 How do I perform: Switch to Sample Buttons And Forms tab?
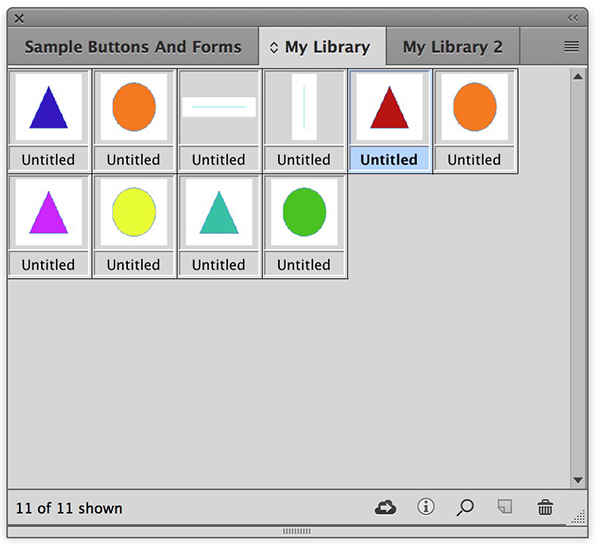[133, 47]
